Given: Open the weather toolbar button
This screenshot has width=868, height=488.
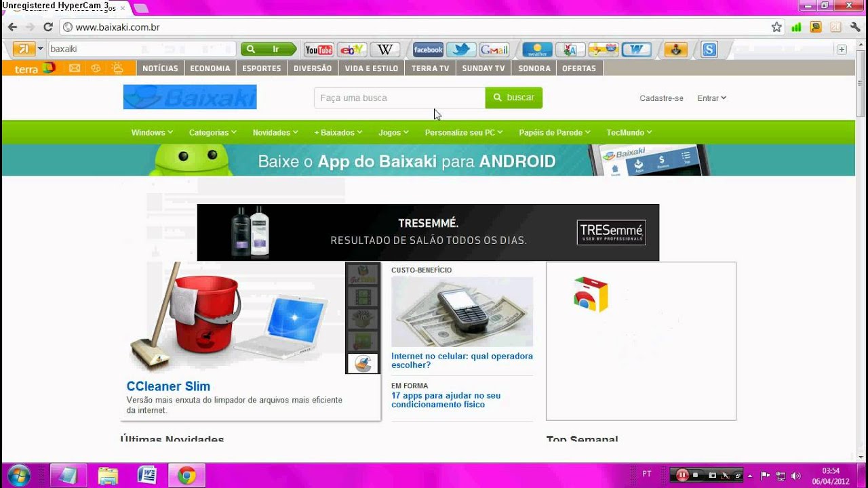Looking at the screenshot, I should 537,49.
